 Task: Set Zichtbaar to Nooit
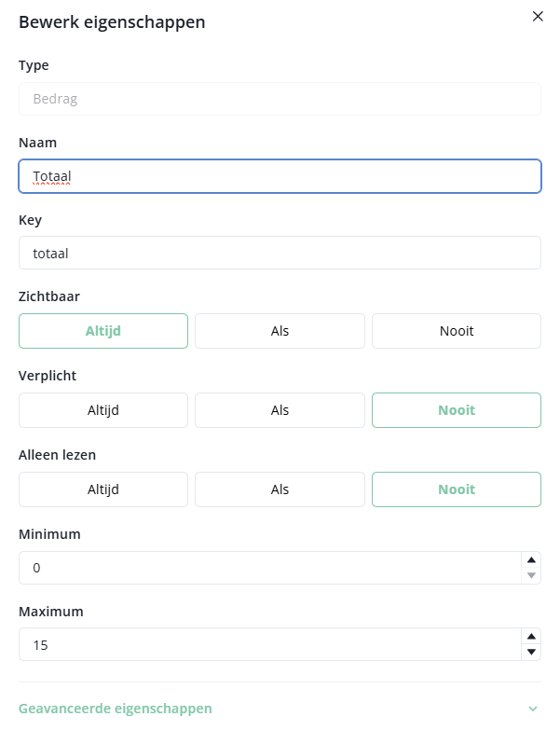(x=456, y=331)
